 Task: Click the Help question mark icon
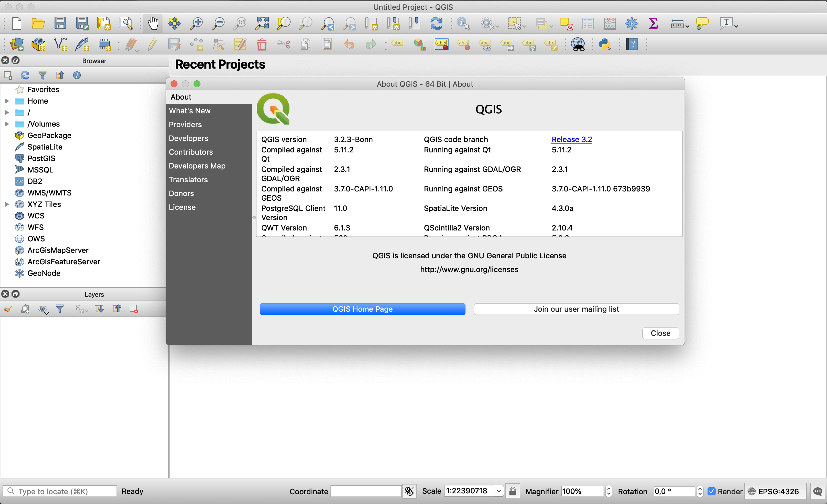[632, 44]
